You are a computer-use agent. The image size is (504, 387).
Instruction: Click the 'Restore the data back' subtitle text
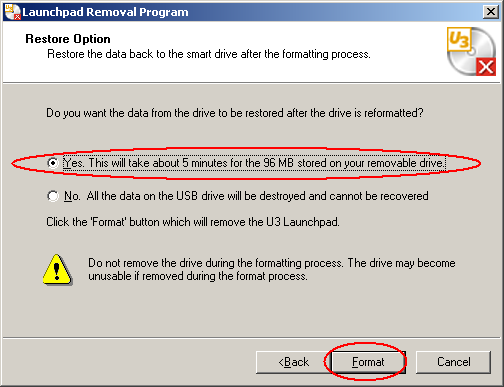(x=209, y=54)
